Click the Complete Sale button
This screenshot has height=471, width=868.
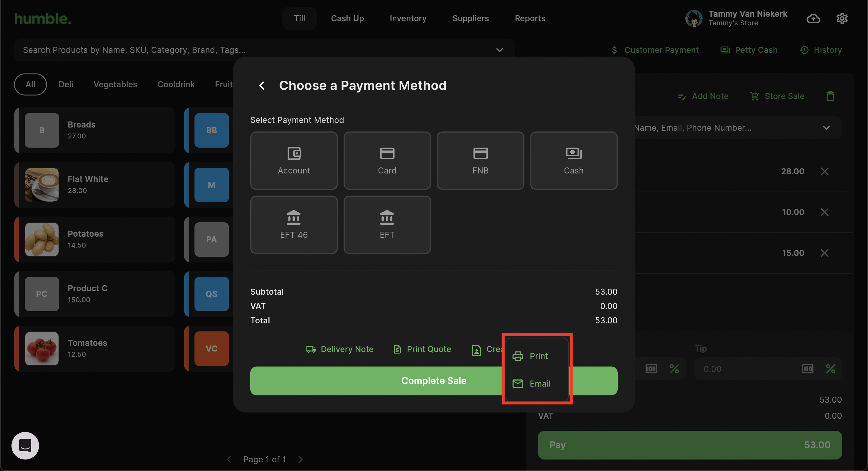(x=434, y=381)
